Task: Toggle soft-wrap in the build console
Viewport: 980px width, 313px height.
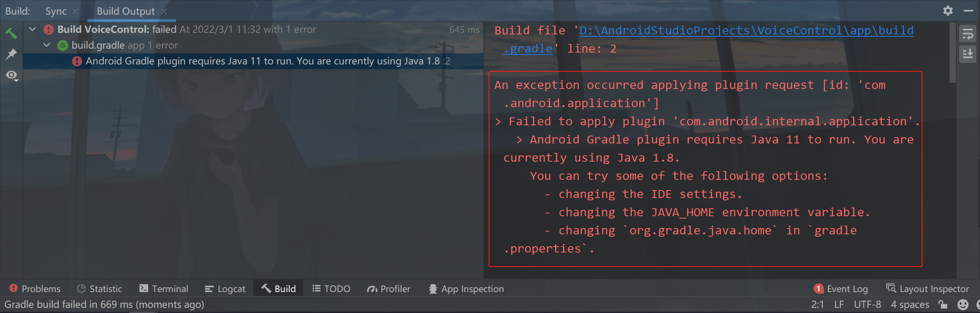Action: (x=968, y=34)
